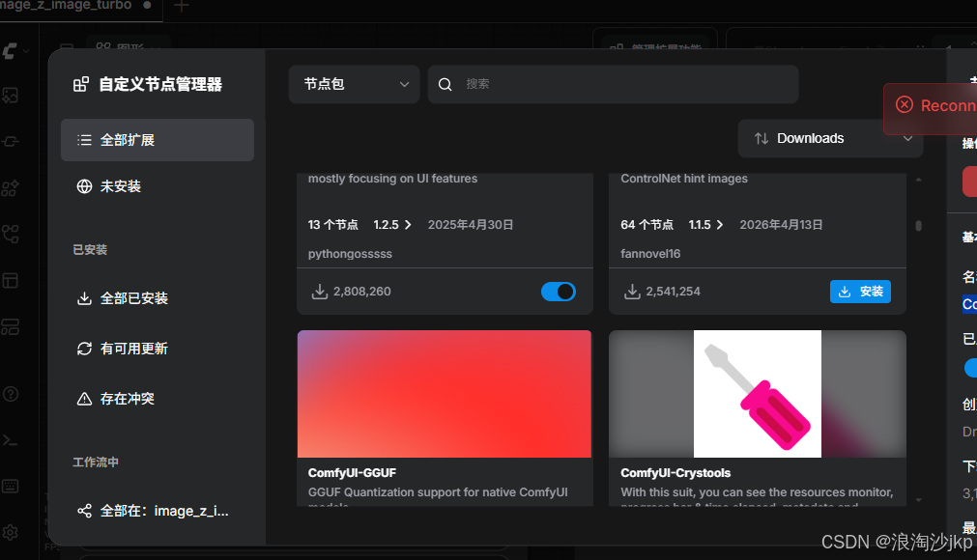The height and width of the screenshot is (560, 977).
Task: Dismiss the Reconnecting error icon
Action: [x=905, y=104]
